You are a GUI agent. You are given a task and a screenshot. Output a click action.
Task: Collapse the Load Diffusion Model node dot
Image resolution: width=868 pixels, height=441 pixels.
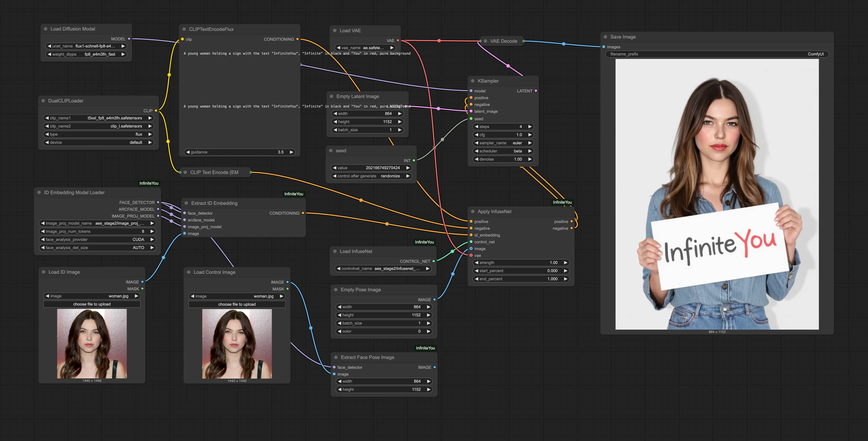point(45,29)
